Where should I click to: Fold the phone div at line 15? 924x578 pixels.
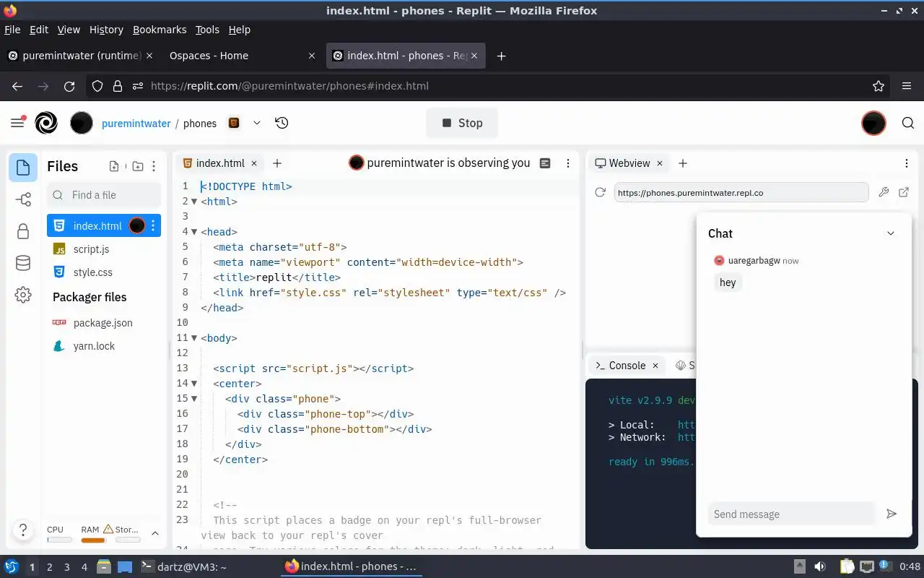click(x=194, y=399)
